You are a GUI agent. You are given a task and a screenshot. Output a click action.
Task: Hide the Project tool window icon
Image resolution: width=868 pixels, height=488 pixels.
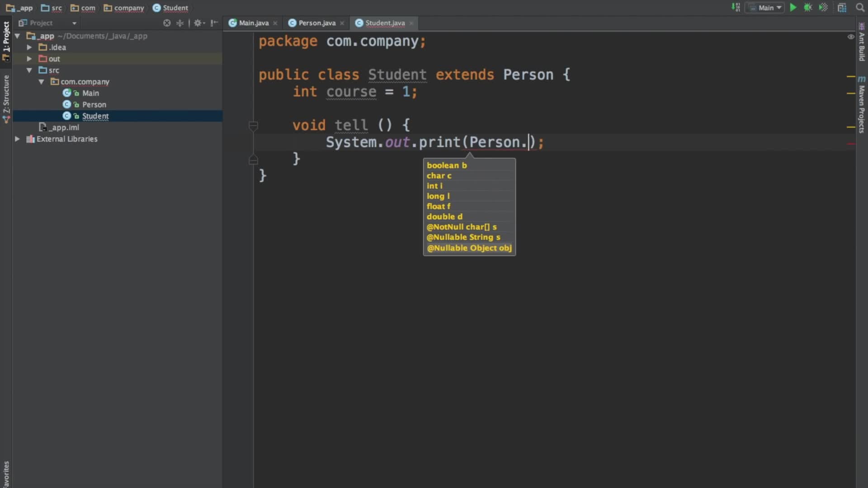(x=214, y=23)
